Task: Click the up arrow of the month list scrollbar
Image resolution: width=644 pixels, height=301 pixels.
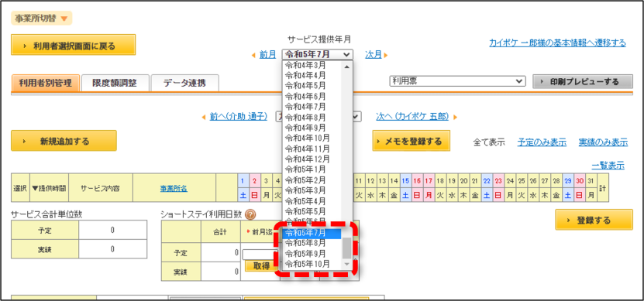Action: (x=347, y=67)
